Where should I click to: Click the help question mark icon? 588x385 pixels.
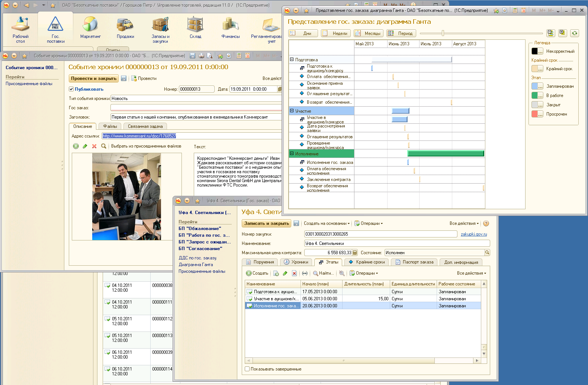(x=486, y=223)
